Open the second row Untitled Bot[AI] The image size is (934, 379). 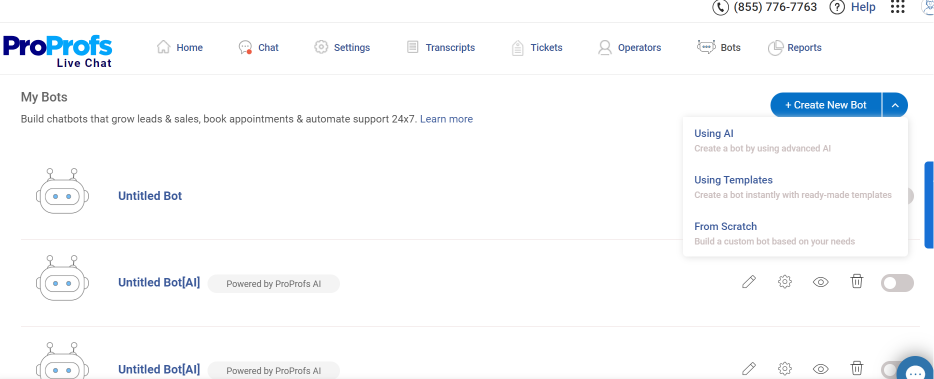click(159, 283)
